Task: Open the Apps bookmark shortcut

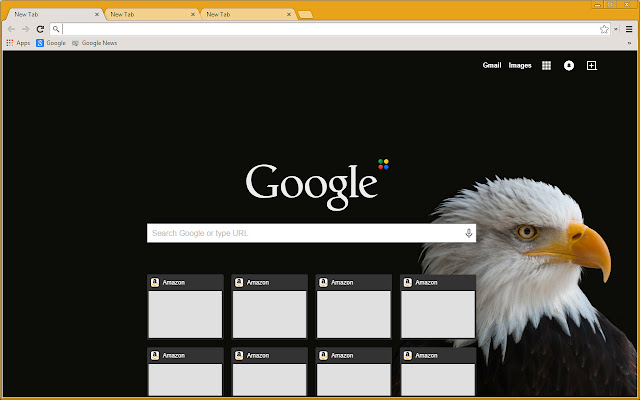Action: pyautogui.click(x=18, y=43)
